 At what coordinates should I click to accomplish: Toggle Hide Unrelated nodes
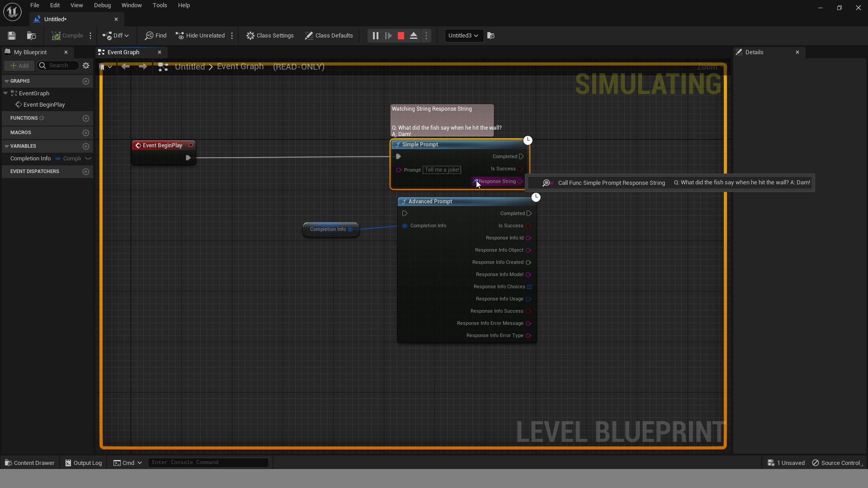[200, 36]
